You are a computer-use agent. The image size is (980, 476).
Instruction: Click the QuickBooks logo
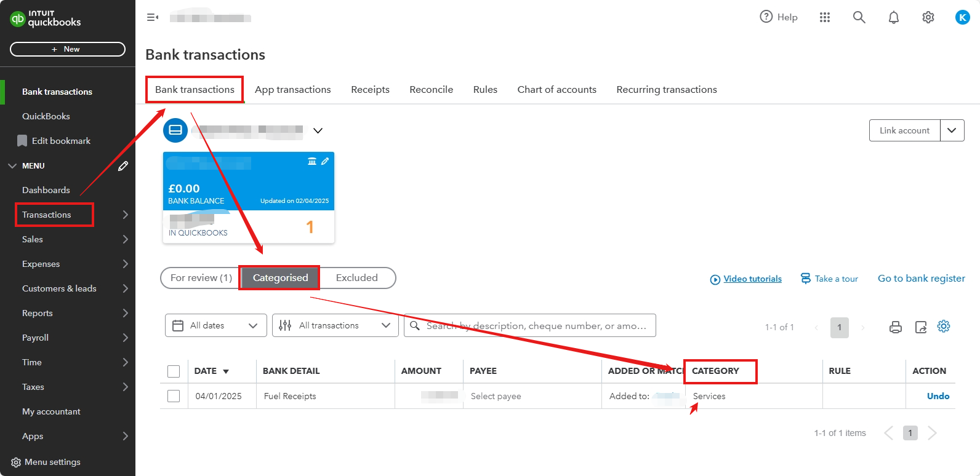coord(46,18)
